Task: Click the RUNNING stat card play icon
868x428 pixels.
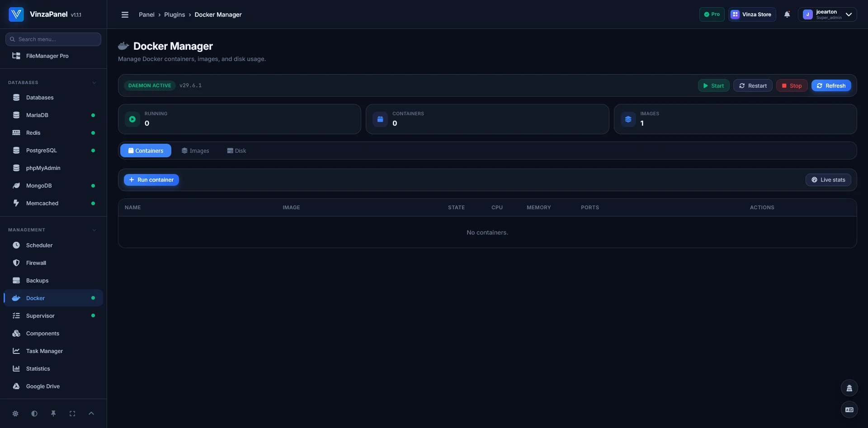Action: pyautogui.click(x=132, y=119)
